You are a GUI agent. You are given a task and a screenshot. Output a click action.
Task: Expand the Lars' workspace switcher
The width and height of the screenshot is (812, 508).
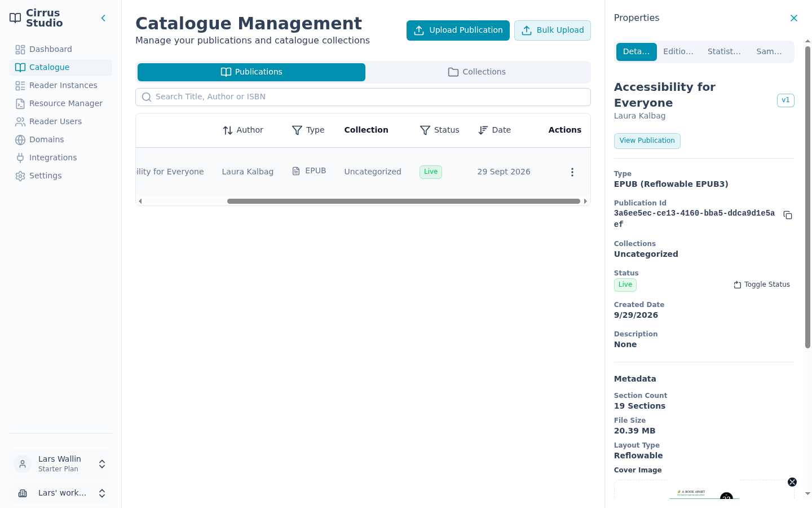tap(102, 493)
